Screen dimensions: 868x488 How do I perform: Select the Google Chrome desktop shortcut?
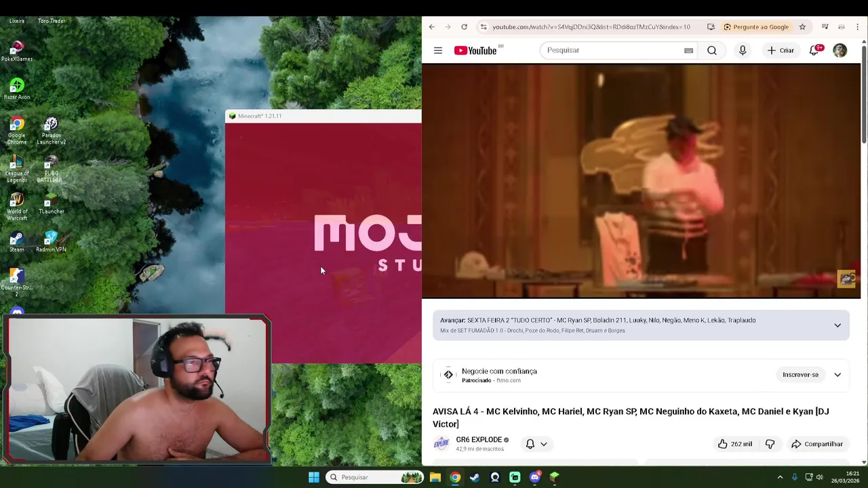coord(17,130)
